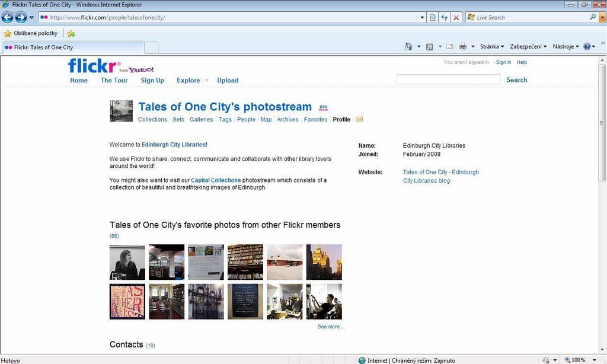The width and height of the screenshot is (607, 364).
Task: Open the Favorites tab
Action: pyautogui.click(x=315, y=120)
